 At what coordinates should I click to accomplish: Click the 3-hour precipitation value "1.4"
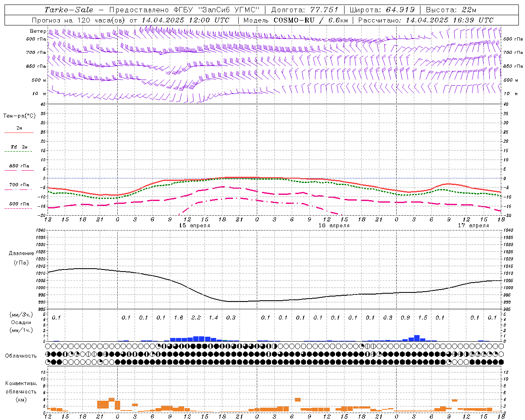[213, 317]
